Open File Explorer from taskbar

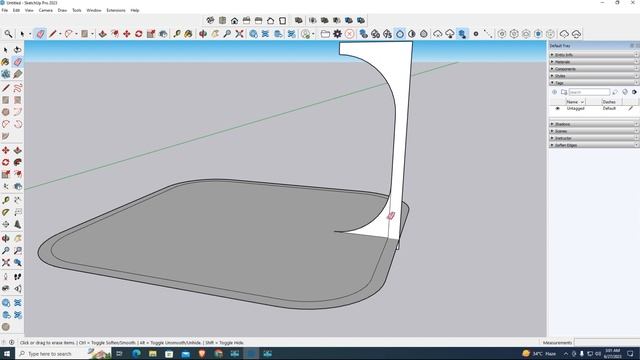coord(153,353)
